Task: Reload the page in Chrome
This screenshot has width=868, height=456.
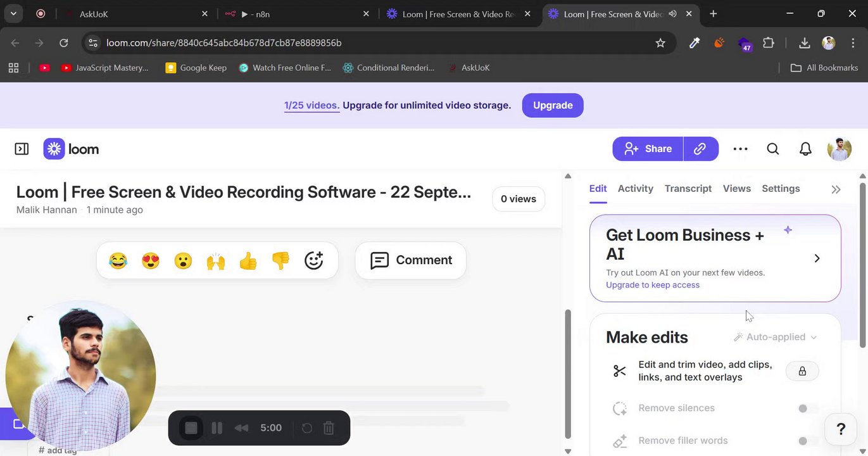Action: [x=63, y=43]
